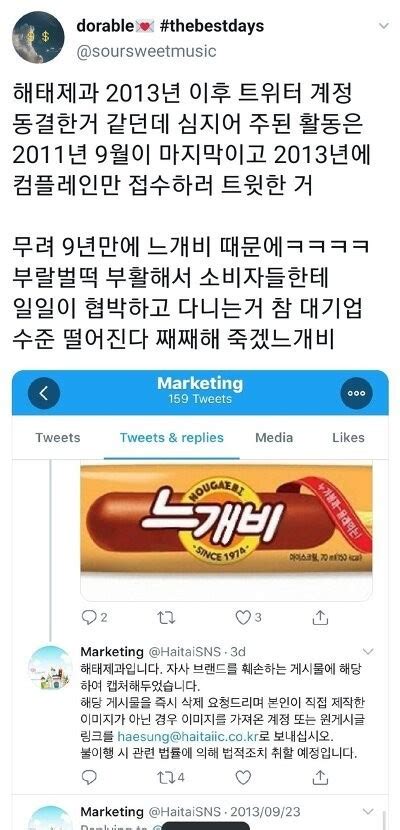Image resolution: width=400 pixels, height=830 pixels.
Task: Open dorable's profile avatar picture
Action: (x=38, y=38)
